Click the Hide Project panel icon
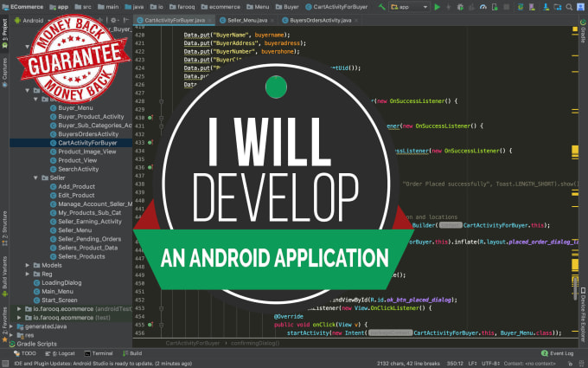The width and height of the screenshot is (588, 368). (x=126, y=20)
